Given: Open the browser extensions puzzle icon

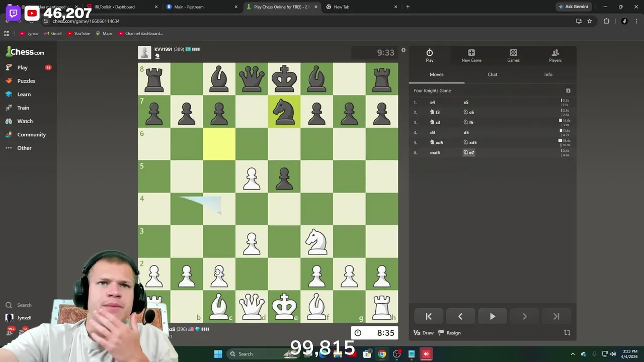Looking at the screenshot, I should point(606,21).
